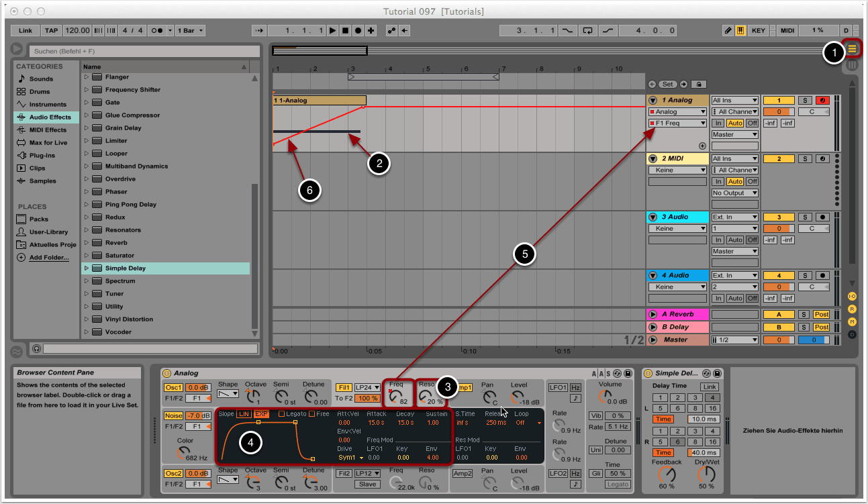Image resolution: width=868 pixels, height=504 pixels.
Task: Toggle Solo on track 1 Analog
Action: (x=804, y=101)
